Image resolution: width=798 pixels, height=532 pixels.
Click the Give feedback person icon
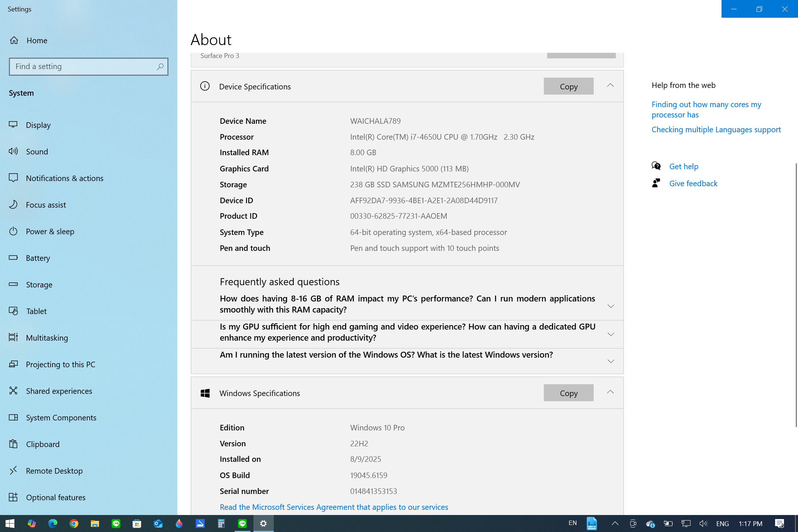pos(656,183)
